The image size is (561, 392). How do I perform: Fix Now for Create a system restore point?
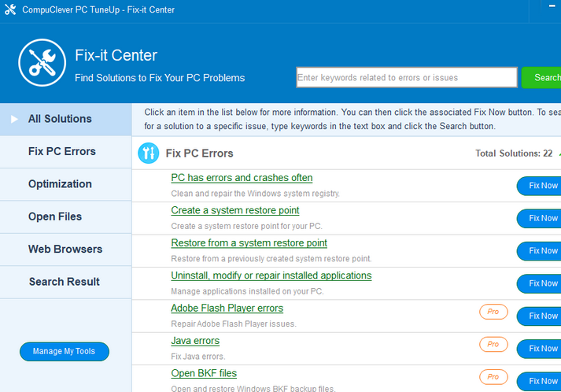[x=539, y=218]
